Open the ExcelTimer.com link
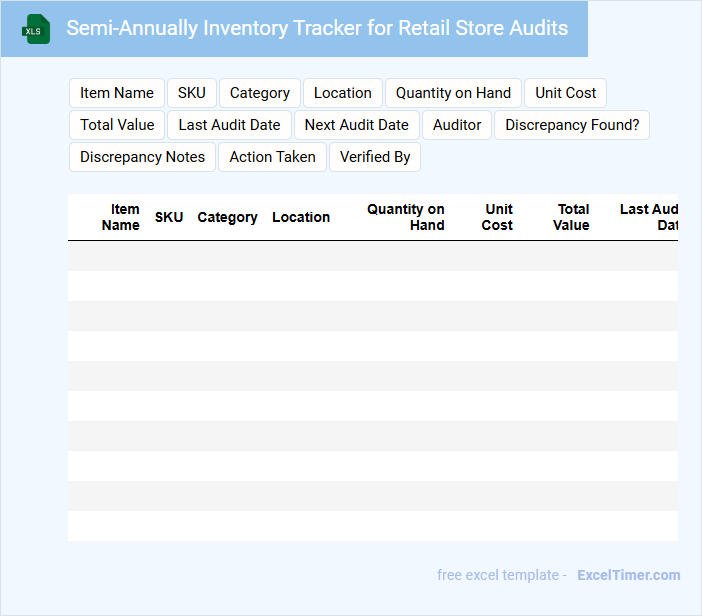Viewport: 702px width, 616px height. [628, 575]
